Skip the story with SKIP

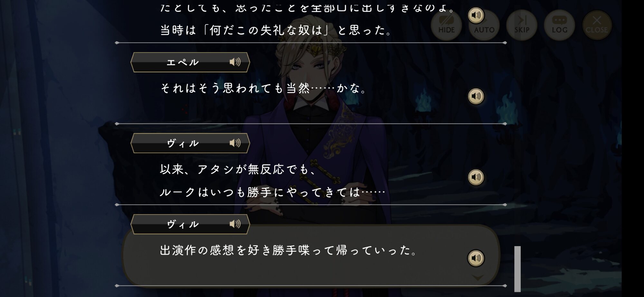[522, 25]
